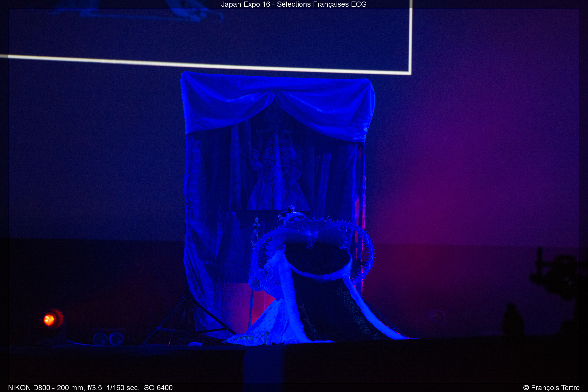Click the blue-lit cosplay photo
588x392 pixels.
point(294,196)
